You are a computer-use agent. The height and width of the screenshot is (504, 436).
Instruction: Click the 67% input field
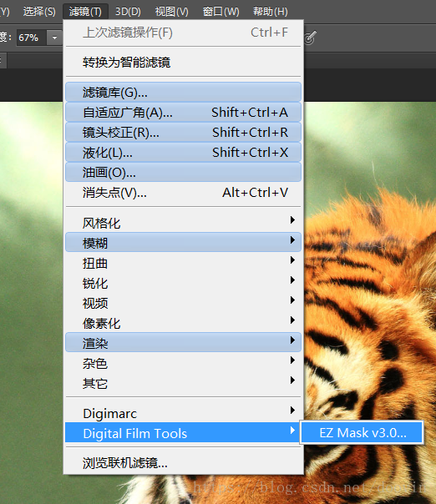[32, 38]
